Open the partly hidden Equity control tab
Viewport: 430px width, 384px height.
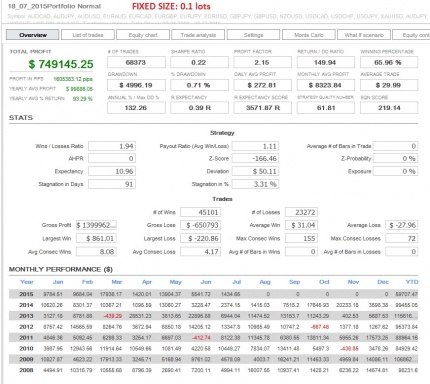click(x=411, y=35)
